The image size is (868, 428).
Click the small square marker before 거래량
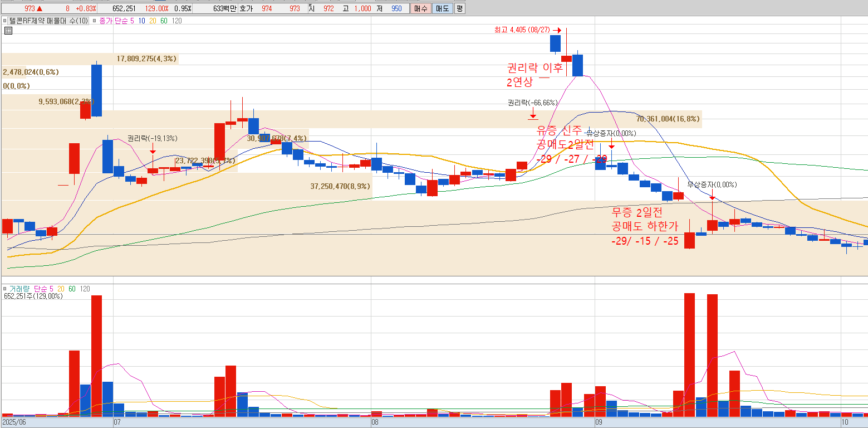[5, 289]
